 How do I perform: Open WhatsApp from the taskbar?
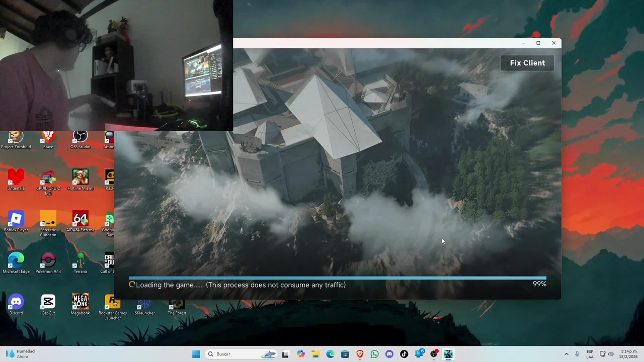tap(374, 354)
